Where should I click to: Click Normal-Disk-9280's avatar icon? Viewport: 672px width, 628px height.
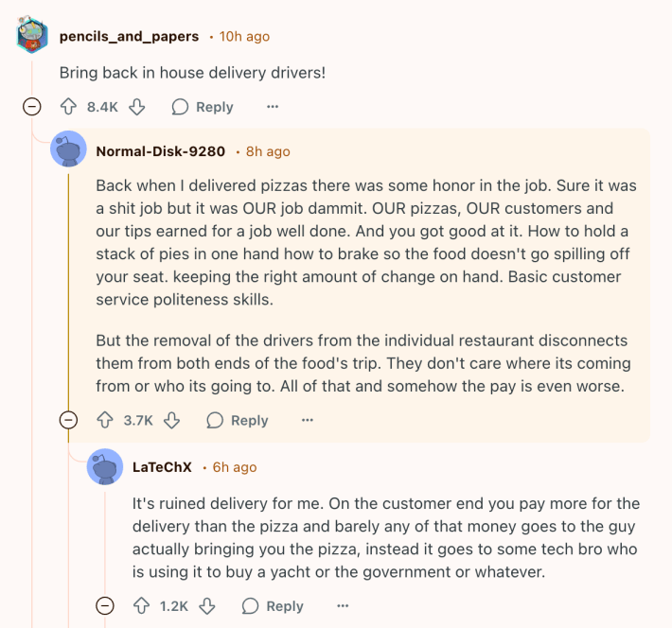[x=68, y=150]
